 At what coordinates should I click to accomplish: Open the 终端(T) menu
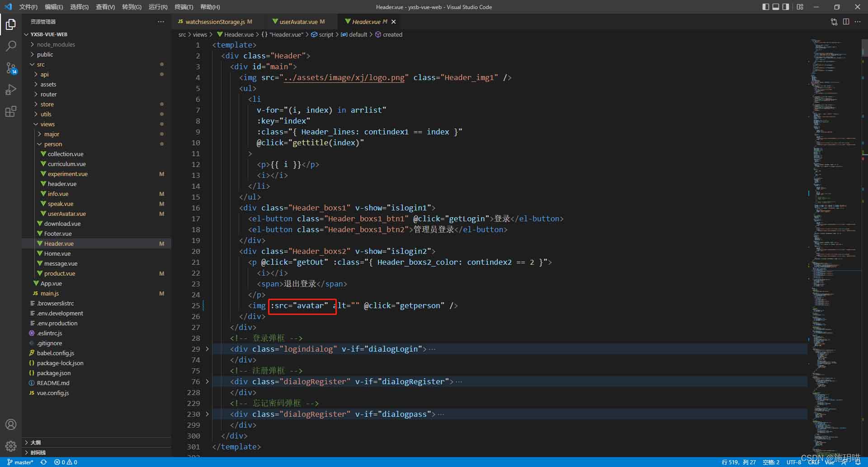click(184, 7)
